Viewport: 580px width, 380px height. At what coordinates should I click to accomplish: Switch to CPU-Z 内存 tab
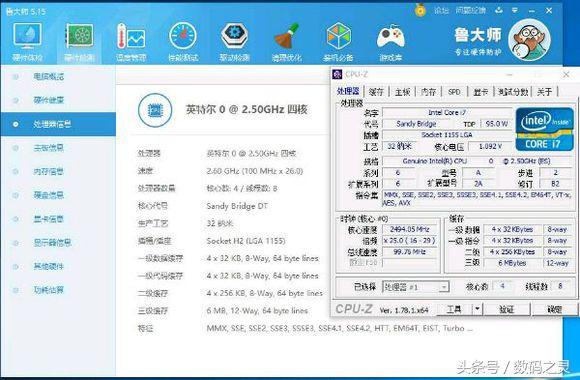(428, 91)
